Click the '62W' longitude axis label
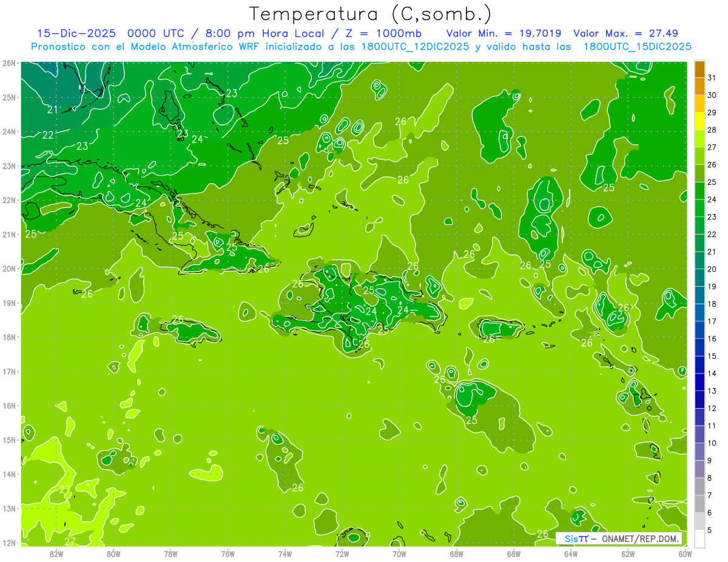Viewport: 728px width, 562px height. pyautogui.click(x=629, y=554)
